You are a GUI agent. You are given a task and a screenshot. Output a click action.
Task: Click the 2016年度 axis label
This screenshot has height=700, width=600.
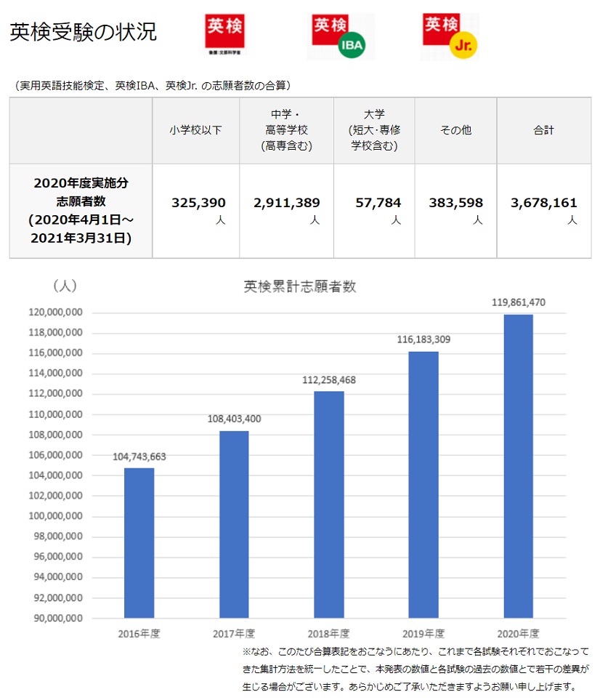[139, 633]
